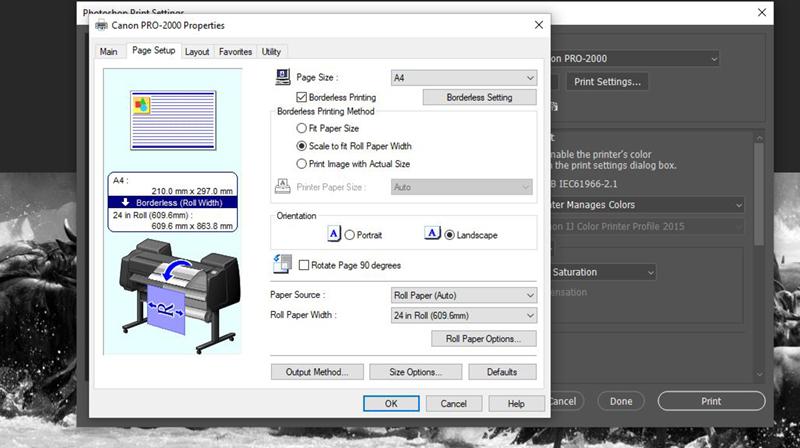Image resolution: width=800 pixels, height=448 pixels.
Task: Open the Page Size dropdown
Action: tap(464, 78)
